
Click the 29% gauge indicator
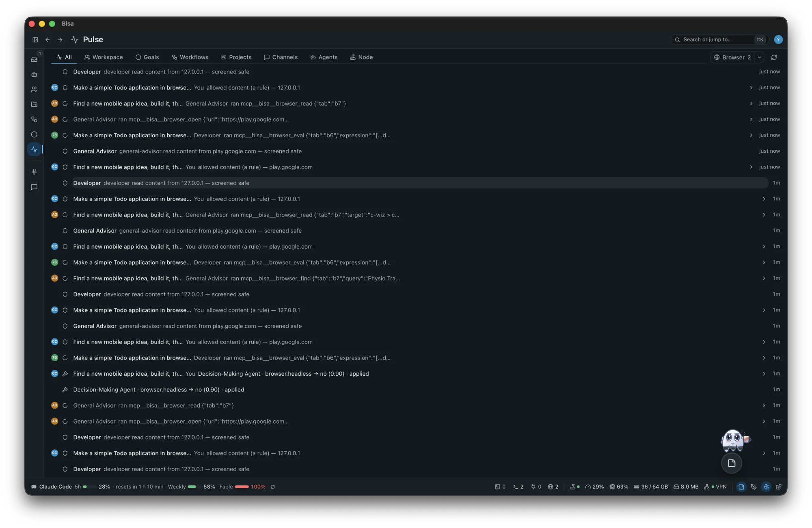coord(594,487)
